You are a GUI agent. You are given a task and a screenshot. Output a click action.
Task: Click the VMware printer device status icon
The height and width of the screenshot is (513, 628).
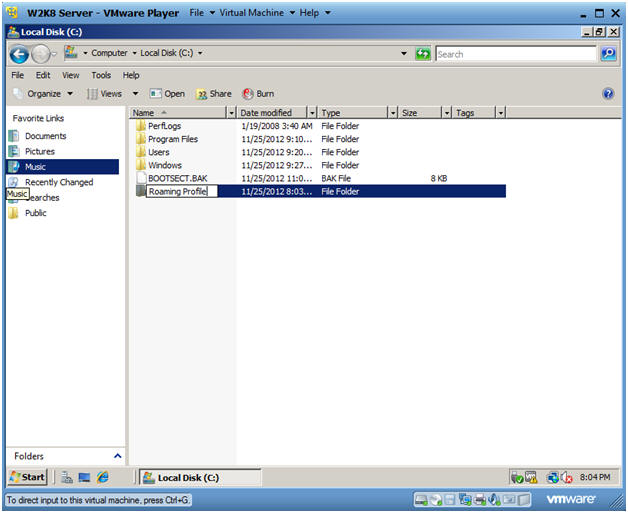[480, 499]
